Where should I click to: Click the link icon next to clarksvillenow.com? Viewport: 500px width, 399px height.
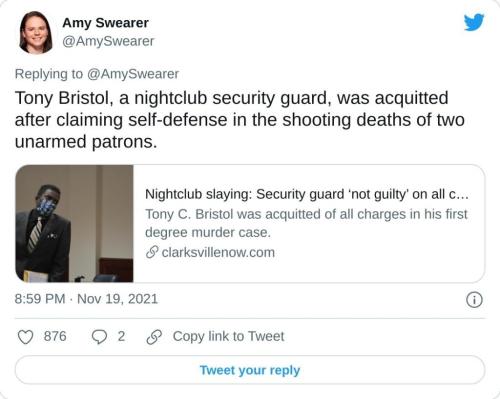[152, 252]
